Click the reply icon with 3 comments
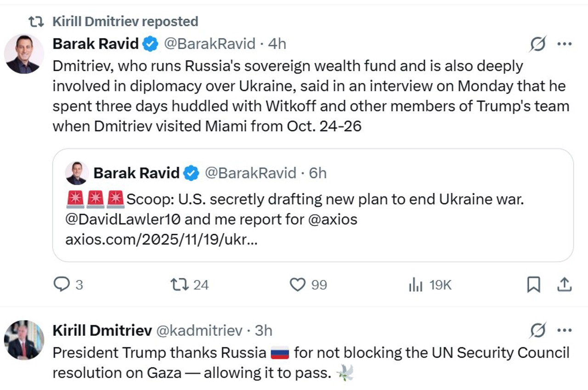 [62, 285]
